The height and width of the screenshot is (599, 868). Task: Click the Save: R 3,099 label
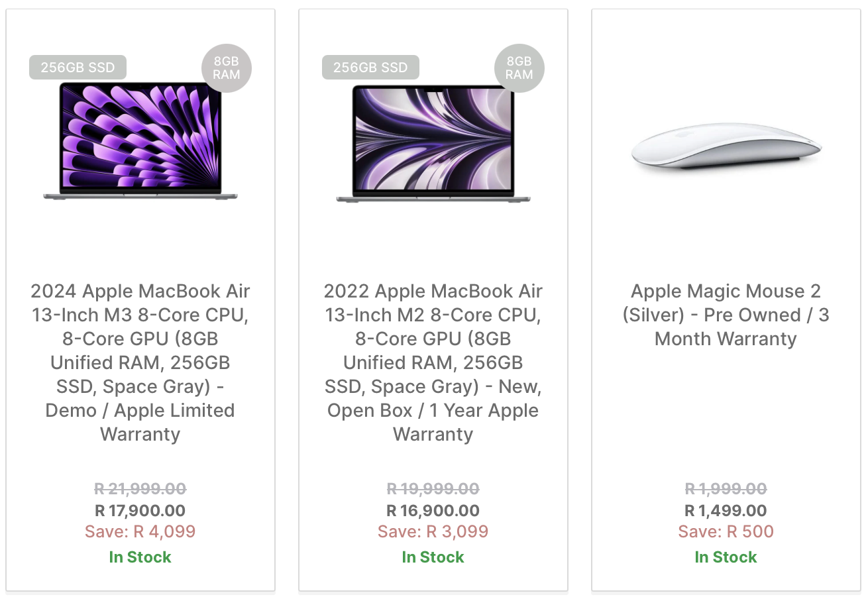tap(433, 532)
